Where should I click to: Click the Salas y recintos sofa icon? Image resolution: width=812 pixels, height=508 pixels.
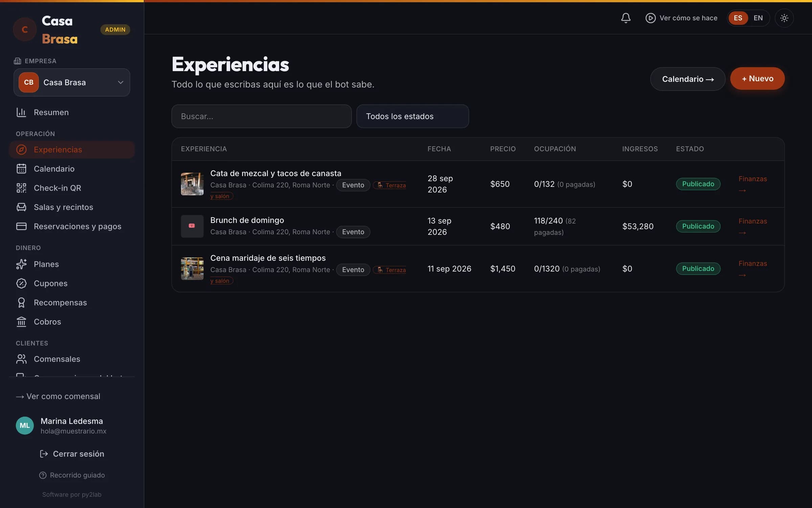point(21,207)
